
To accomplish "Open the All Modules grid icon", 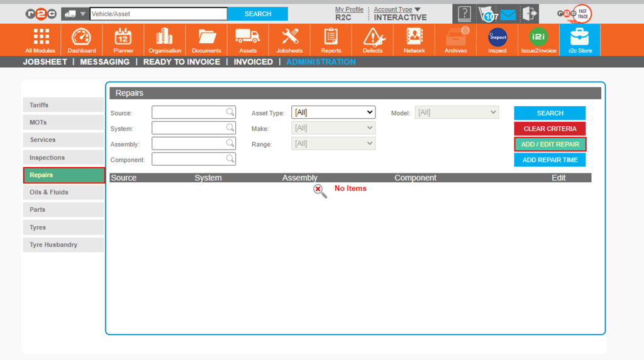I will (40, 40).
